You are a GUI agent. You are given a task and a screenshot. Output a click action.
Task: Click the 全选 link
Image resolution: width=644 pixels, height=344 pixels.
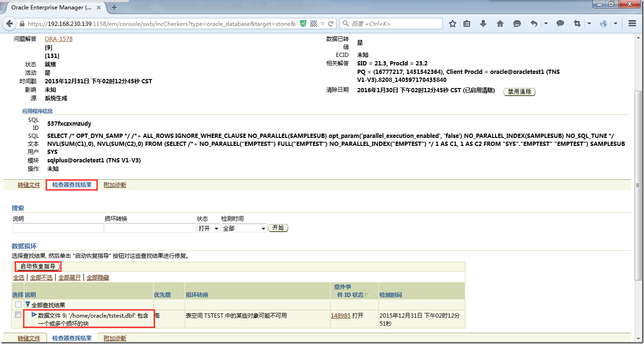(x=18, y=278)
